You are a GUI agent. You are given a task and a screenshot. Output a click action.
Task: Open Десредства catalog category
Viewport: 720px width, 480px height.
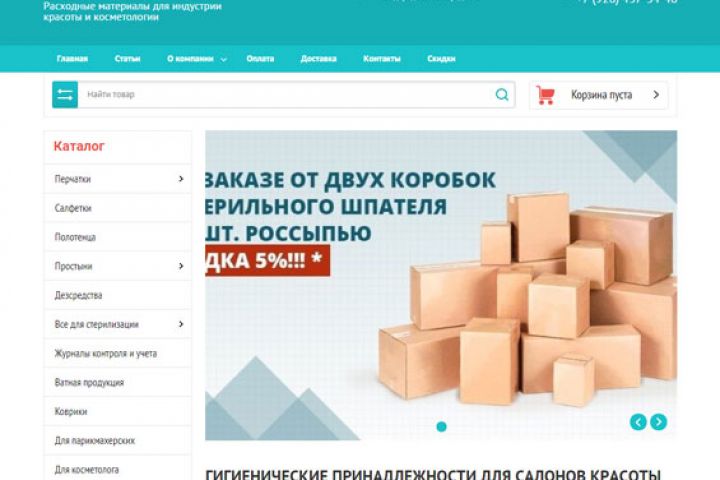click(x=118, y=295)
